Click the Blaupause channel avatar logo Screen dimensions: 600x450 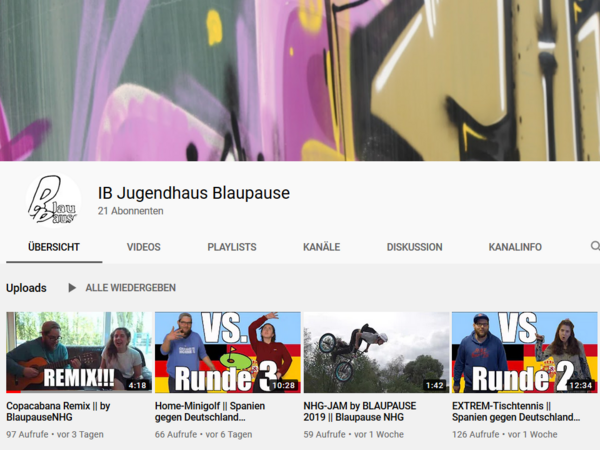pos(54,201)
